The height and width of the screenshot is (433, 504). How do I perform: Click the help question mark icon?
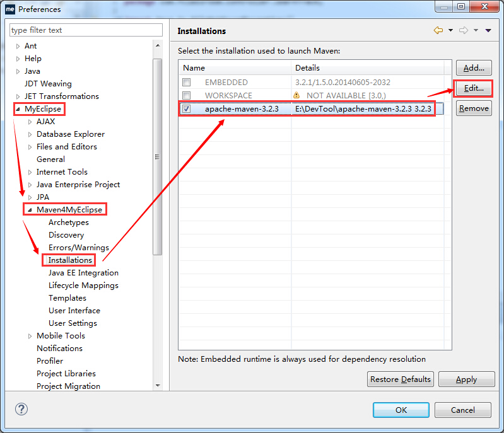click(21, 409)
